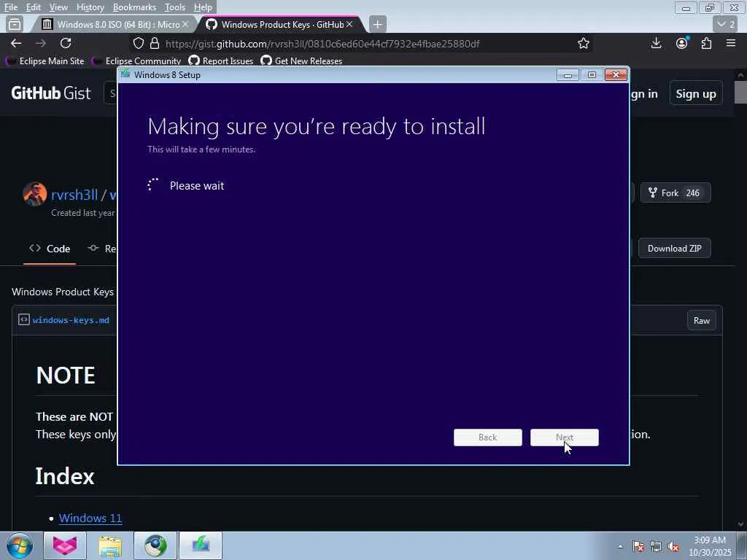
Task: Open the Firefox account icon
Action: point(682,43)
